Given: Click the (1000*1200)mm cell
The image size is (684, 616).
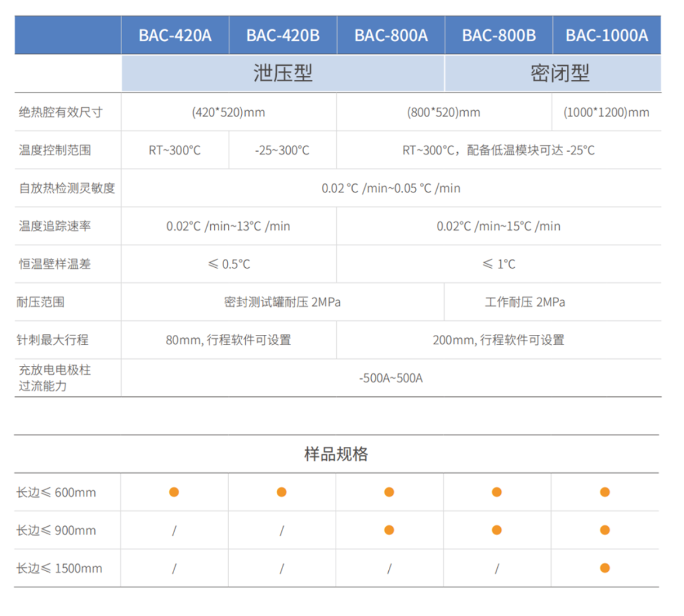Looking at the screenshot, I should 606,113.
